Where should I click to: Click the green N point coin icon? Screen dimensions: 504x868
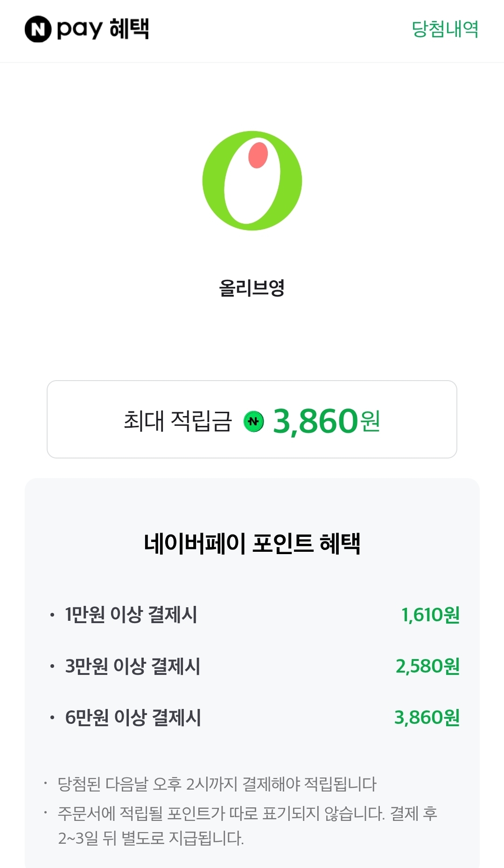point(253,422)
